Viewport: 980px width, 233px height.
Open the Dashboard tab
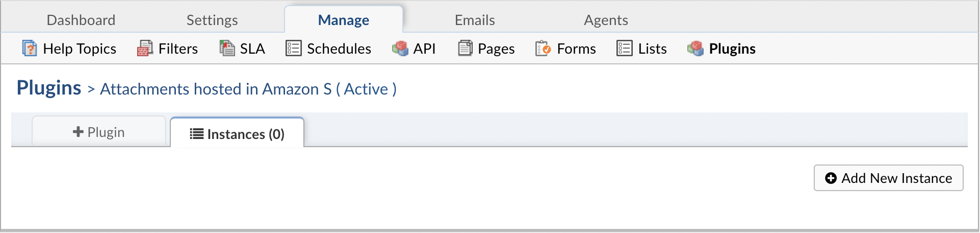point(81,20)
